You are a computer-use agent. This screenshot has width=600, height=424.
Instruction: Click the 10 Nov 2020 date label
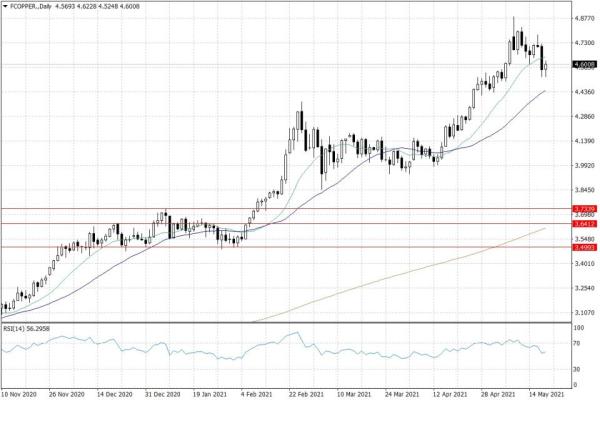21,394
